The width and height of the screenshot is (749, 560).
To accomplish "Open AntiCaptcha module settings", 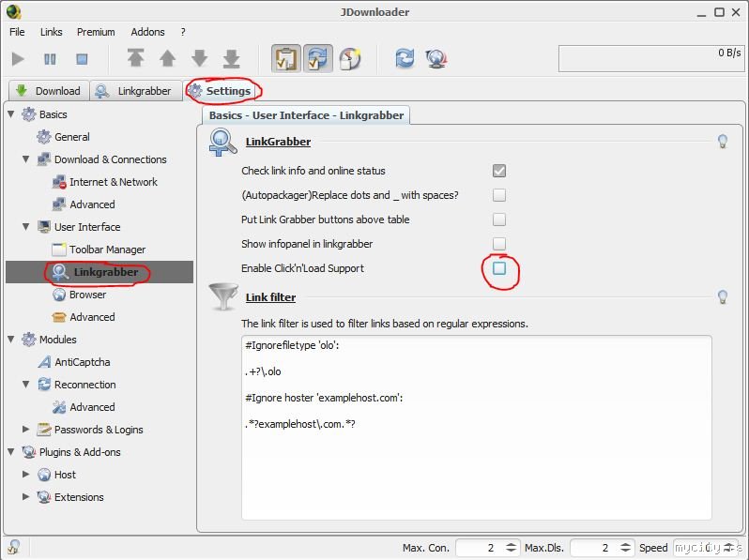I will tap(74, 362).
